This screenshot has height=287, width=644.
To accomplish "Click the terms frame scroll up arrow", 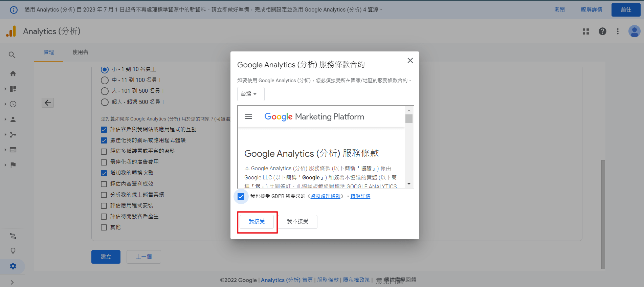I will (x=409, y=110).
